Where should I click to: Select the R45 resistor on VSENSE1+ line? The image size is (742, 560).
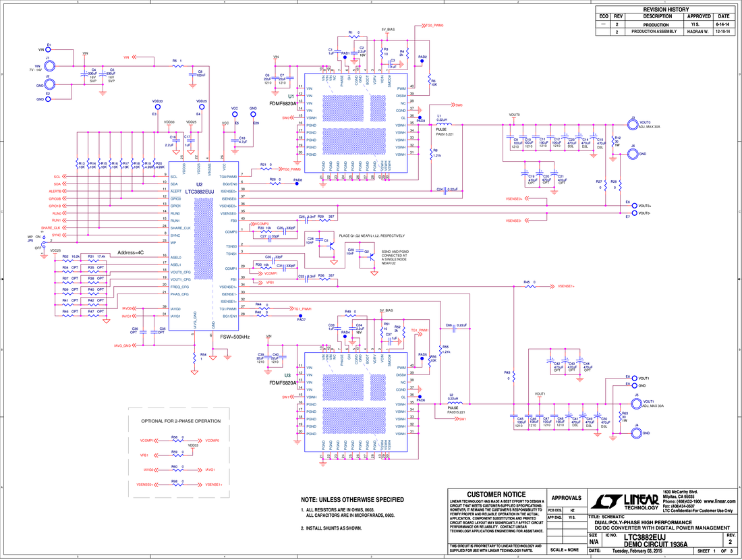click(530, 286)
